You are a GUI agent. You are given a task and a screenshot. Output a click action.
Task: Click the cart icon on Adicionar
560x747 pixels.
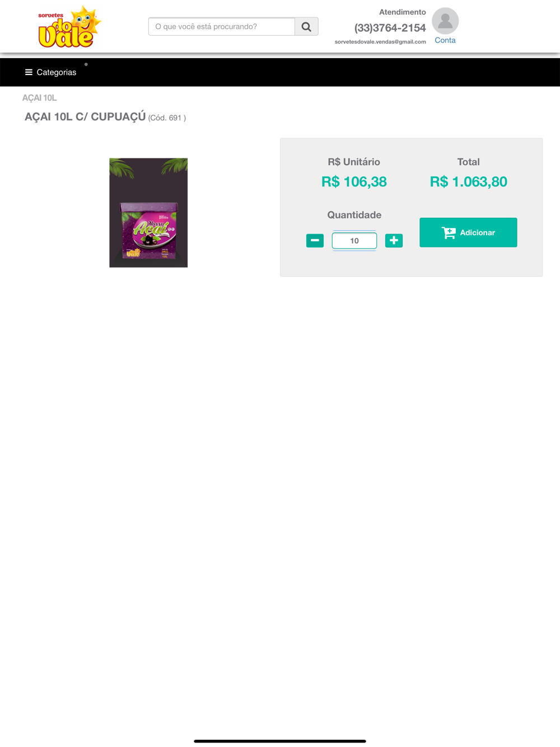tap(449, 232)
